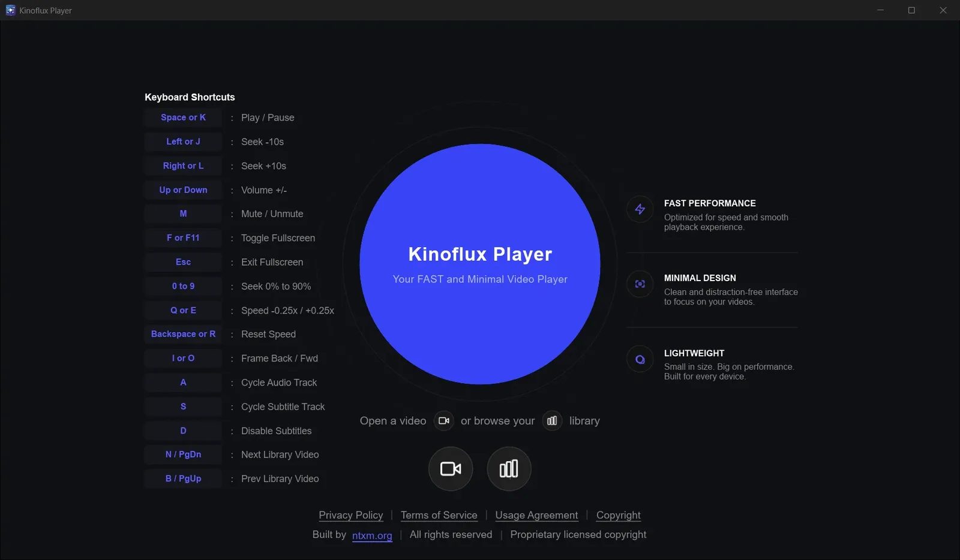Click the 'B / PgUp' shortcut key

183,478
